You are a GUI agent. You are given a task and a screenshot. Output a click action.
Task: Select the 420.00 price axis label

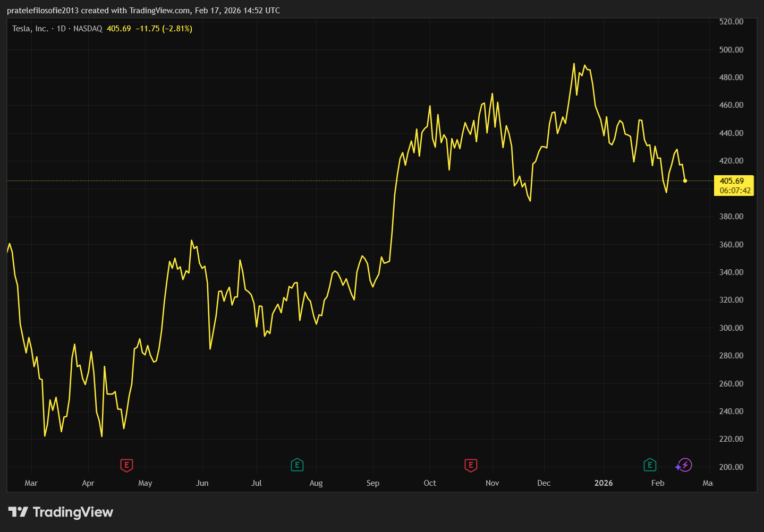tap(731, 161)
